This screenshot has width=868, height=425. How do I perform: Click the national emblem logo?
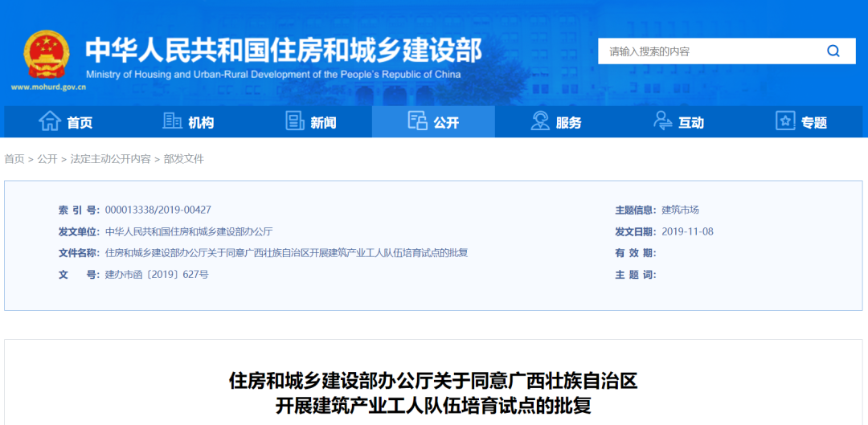47,55
